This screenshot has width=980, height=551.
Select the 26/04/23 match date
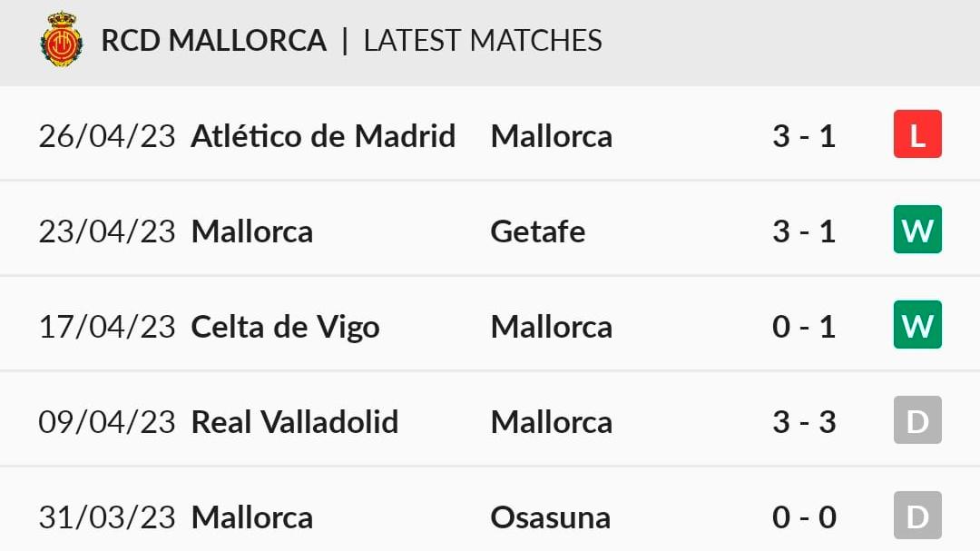107,136
